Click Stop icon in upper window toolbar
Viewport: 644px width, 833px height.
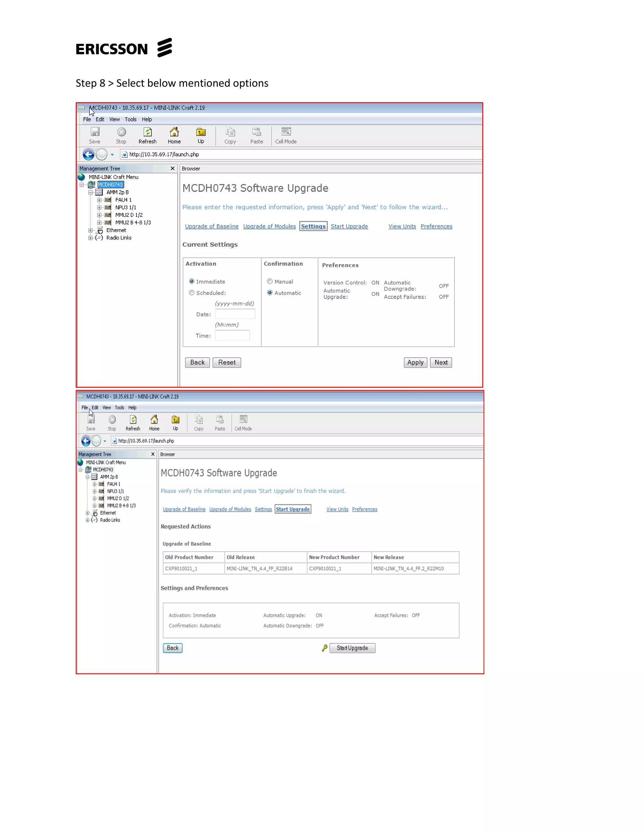point(121,132)
